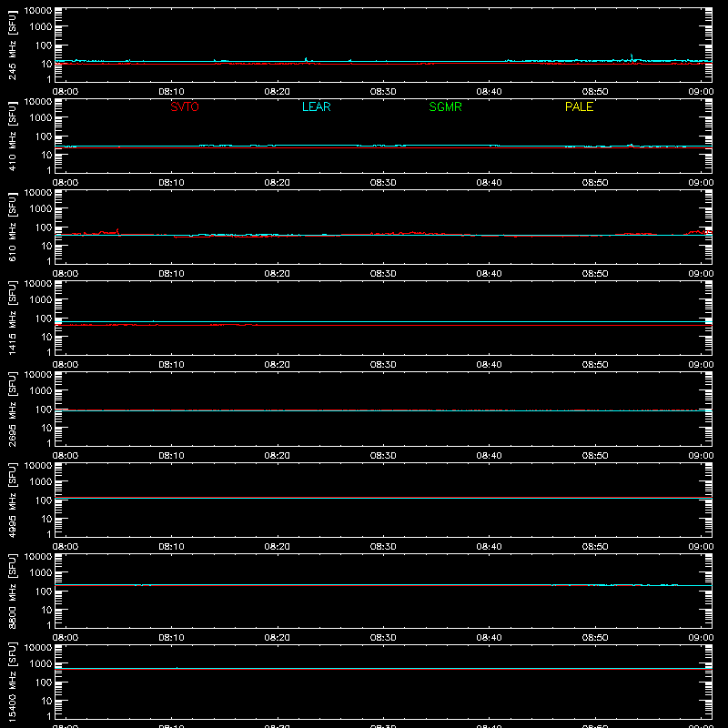Click the cyan trace in 15400 MHz plot
728x728 pixels.
[x=383, y=669]
